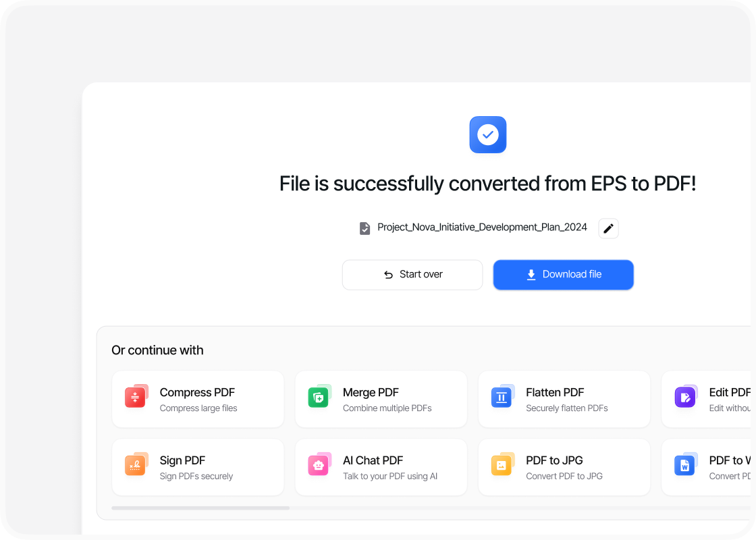Select the blue Flatten PDF icon
The height and width of the screenshot is (540, 756).
pos(502,397)
